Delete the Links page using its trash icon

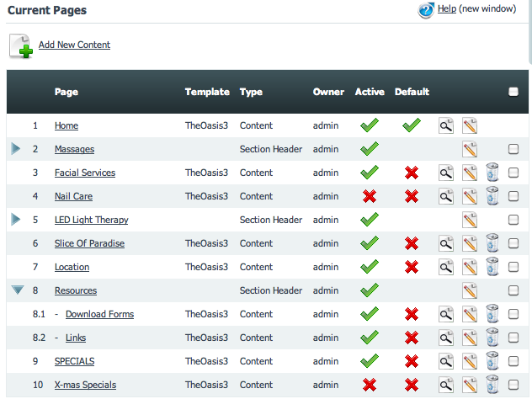492,338
